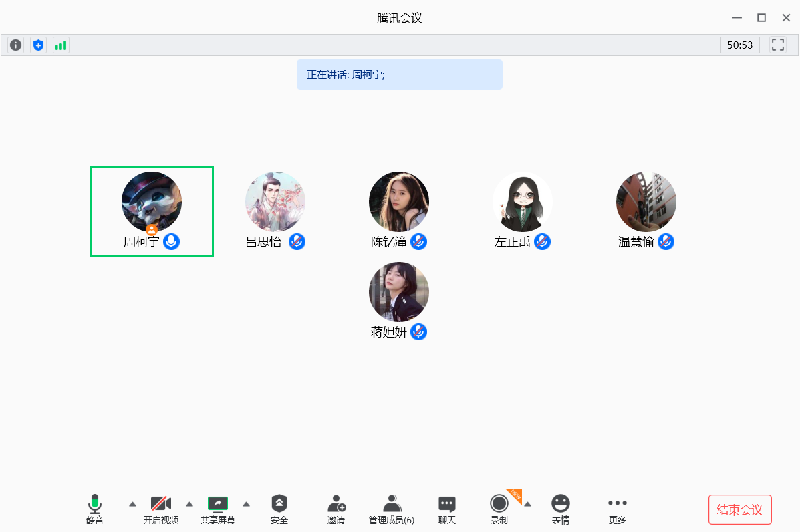Open the 更多 more options menu

[618, 509]
